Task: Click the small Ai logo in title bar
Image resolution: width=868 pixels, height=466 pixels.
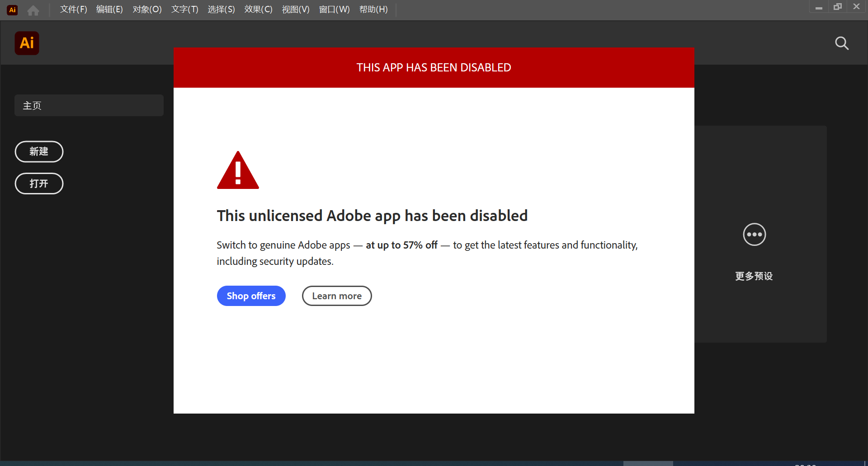Action: 13,10
